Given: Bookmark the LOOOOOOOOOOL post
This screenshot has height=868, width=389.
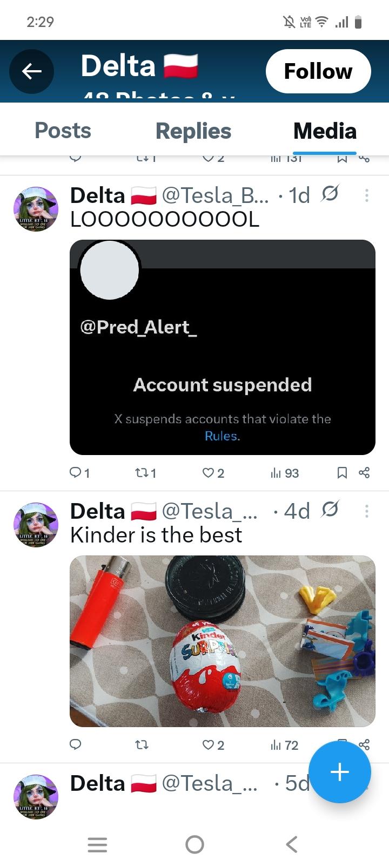Looking at the screenshot, I should coord(342,473).
